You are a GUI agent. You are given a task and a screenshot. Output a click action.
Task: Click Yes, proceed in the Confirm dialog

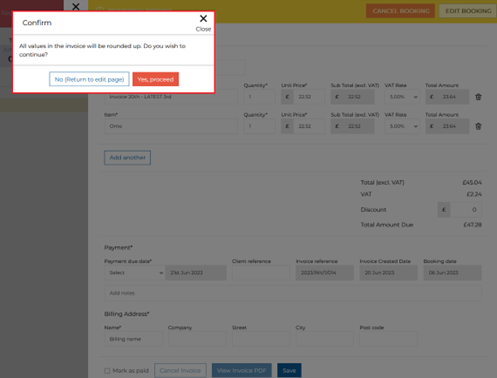click(x=156, y=79)
